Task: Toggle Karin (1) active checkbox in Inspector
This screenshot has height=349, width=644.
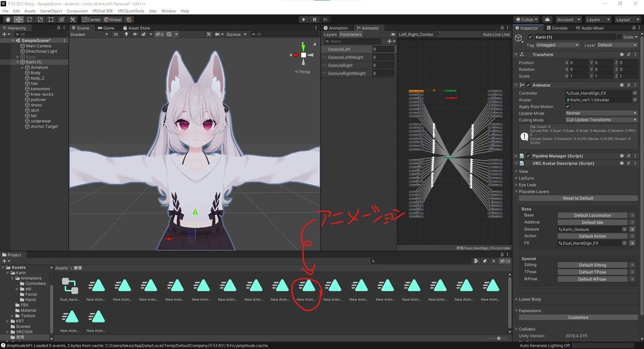Action: point(531,37)
